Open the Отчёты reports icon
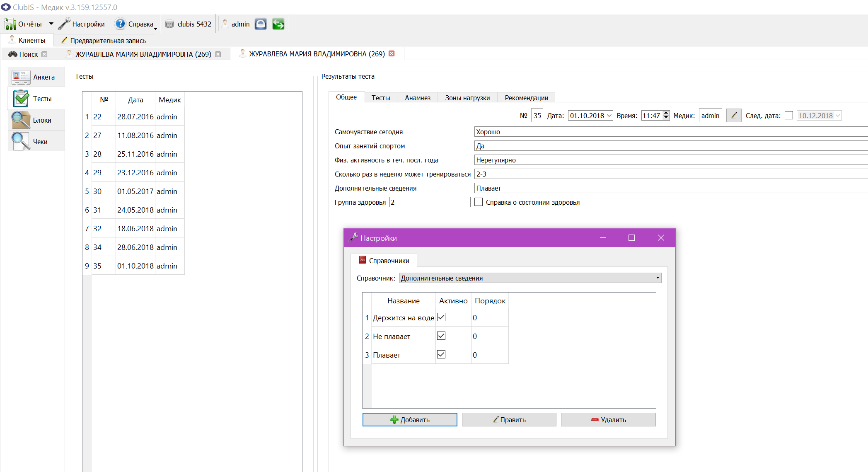 tap(10, 24)
